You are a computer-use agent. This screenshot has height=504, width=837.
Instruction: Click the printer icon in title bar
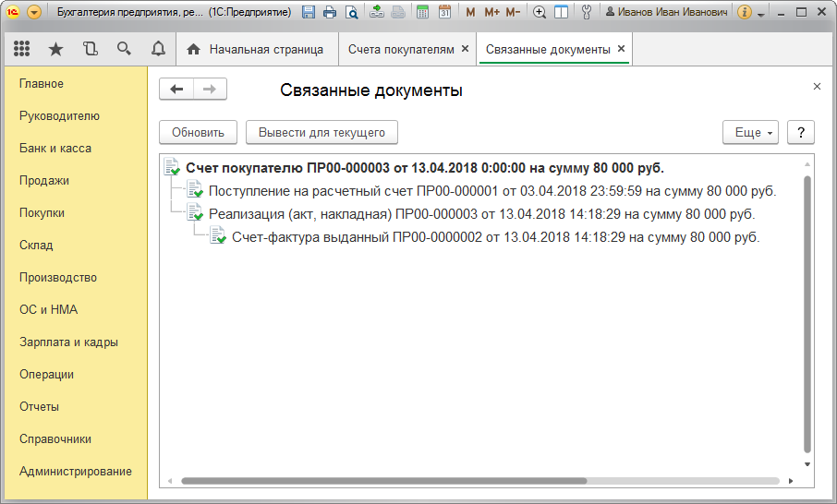(x=330, y=12)
